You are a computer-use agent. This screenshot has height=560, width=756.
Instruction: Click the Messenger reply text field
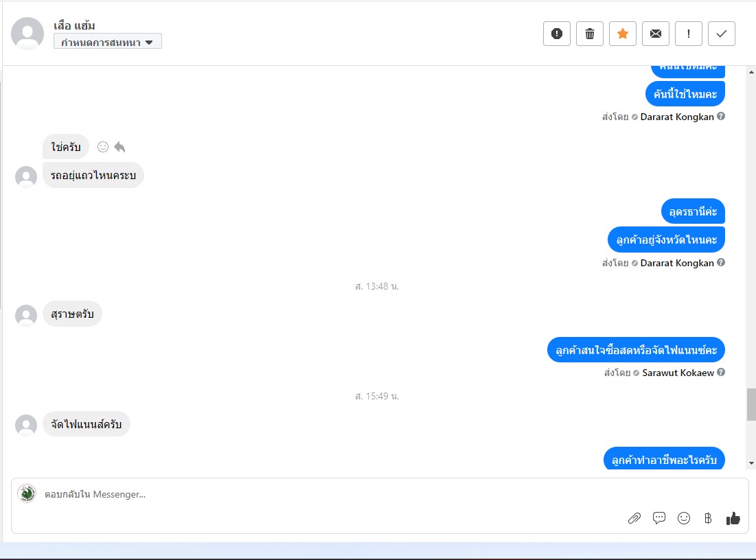click(380, 494)
